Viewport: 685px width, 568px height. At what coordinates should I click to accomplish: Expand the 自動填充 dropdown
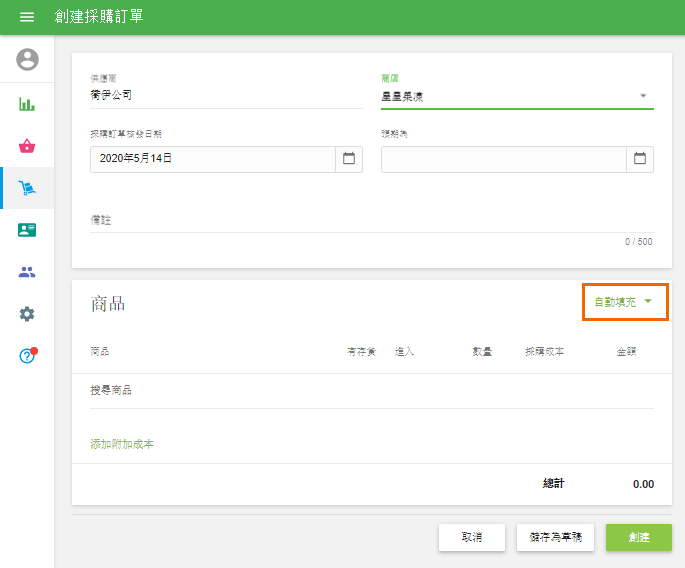(x=623, y=302)
